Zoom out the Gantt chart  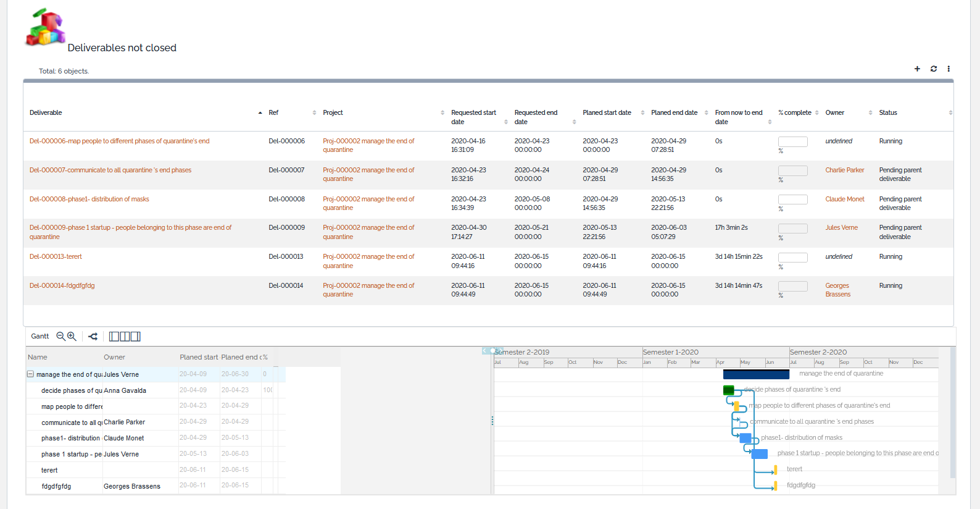click(x=60, y=336)
